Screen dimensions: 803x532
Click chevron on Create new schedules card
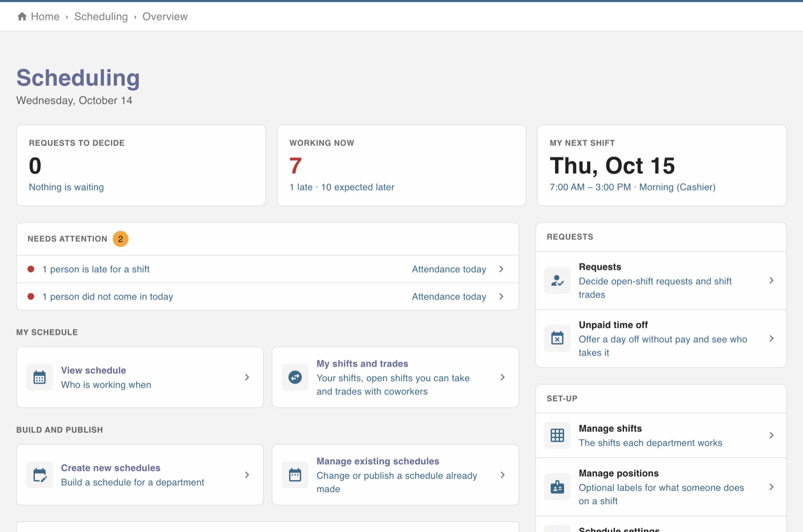[247, 475]
